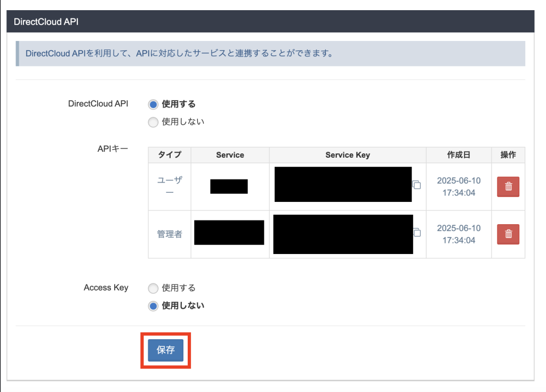Viewport: 546px width, 392px height.
Task: Click the タイプ column header
Action: tap(170, 155)
